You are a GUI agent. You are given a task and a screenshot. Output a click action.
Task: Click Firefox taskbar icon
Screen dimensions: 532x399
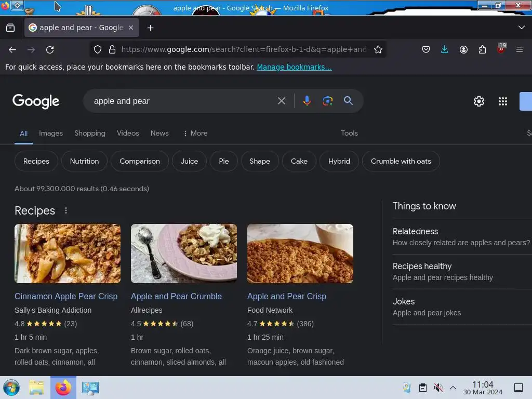pos(63,388)
